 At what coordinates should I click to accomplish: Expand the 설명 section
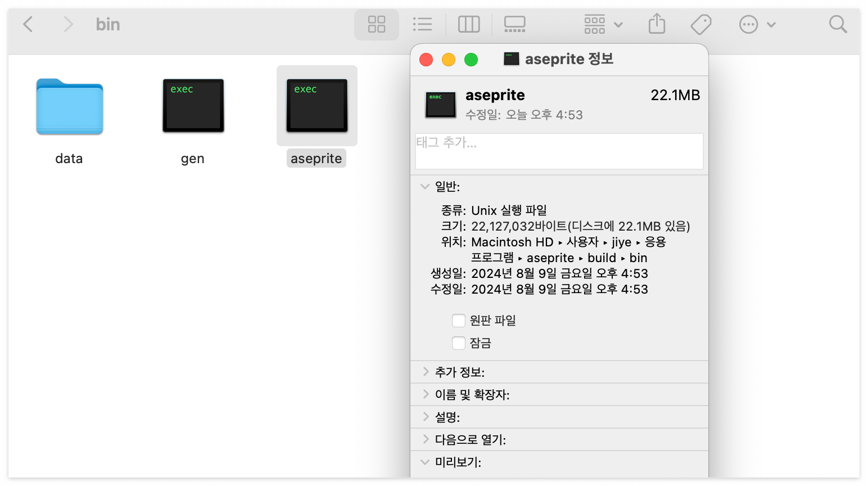[x=426, y=417]
